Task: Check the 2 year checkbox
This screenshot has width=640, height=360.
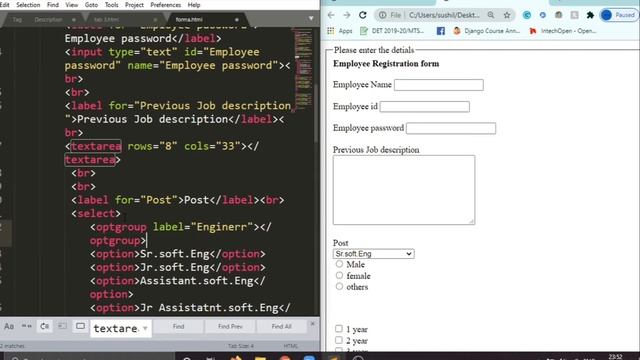Action: click(339, 340)
